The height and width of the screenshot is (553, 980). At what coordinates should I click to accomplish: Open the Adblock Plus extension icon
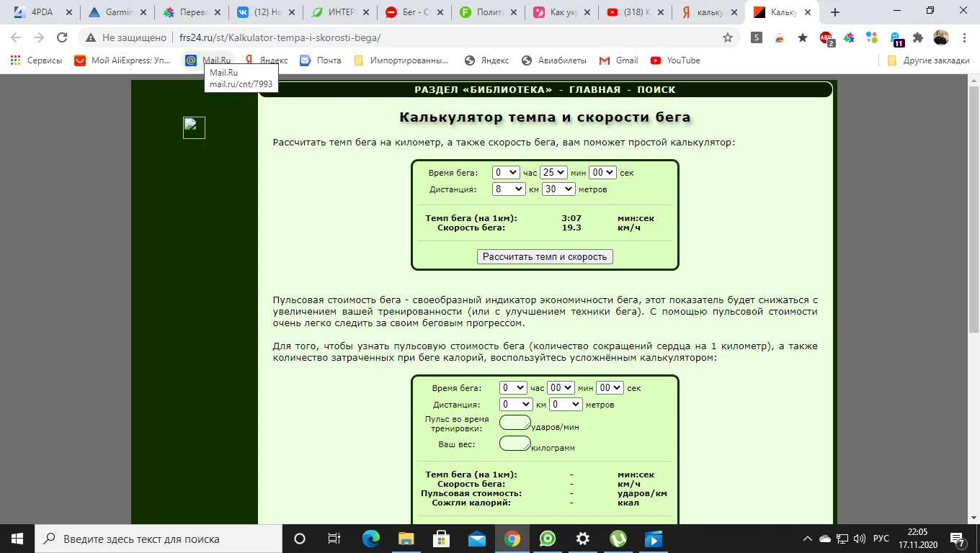pyautogui.click(x=827, y=39)
